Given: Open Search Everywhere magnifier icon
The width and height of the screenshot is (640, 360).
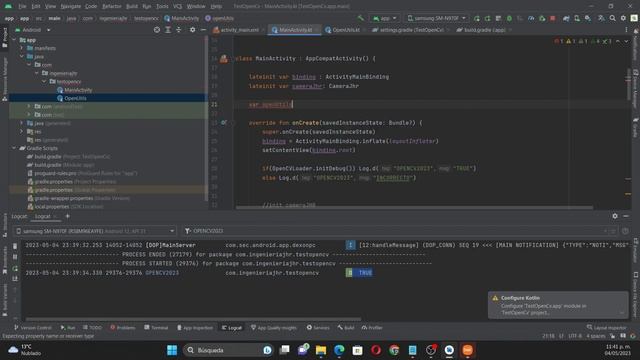Looking at the screenshot, I should (x=613, y=18).
